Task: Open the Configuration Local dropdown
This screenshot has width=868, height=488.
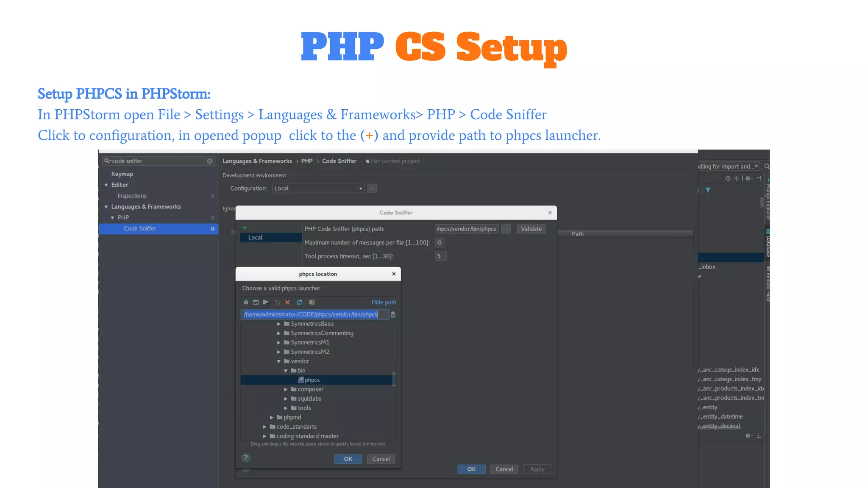Action: (361, 189)
